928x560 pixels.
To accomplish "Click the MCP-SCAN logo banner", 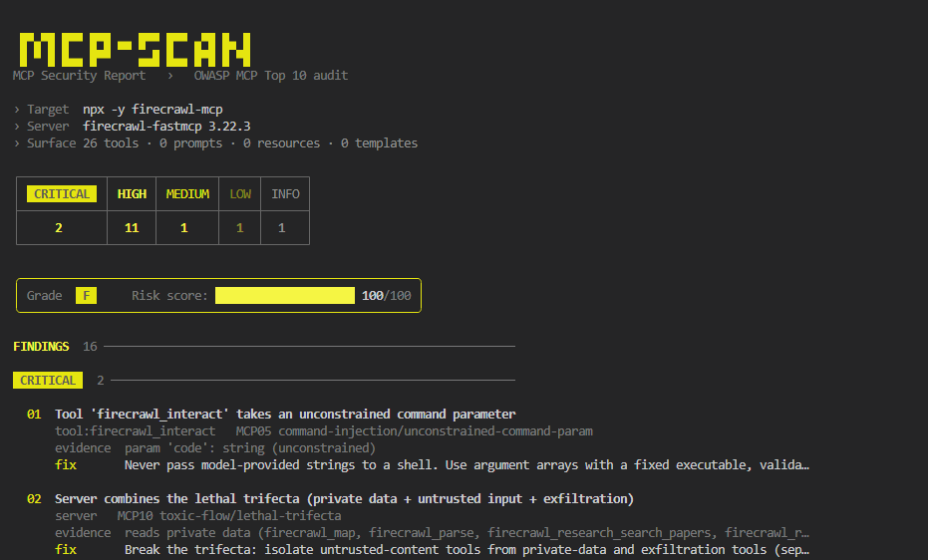I will tap(135, 50).
